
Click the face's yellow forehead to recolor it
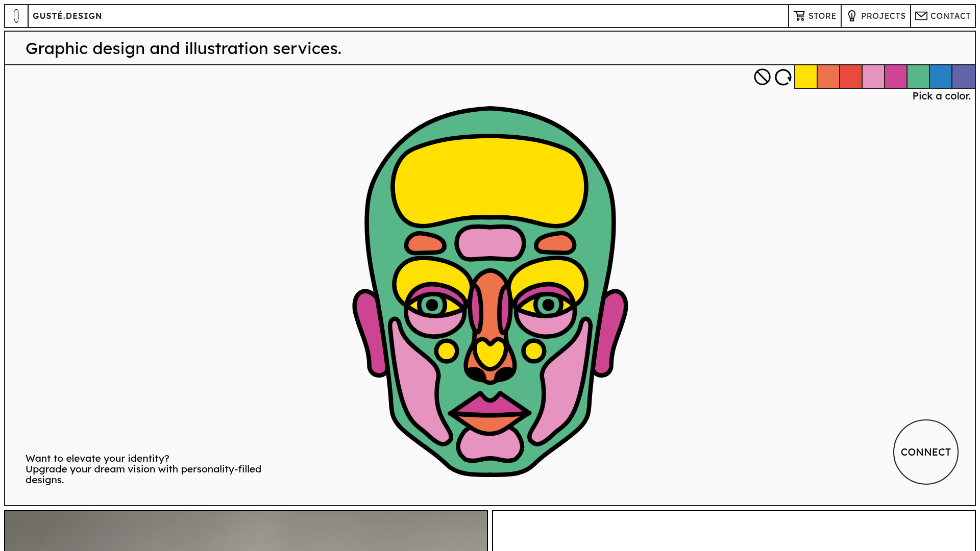pyautogui.click(x=489, y=179)
